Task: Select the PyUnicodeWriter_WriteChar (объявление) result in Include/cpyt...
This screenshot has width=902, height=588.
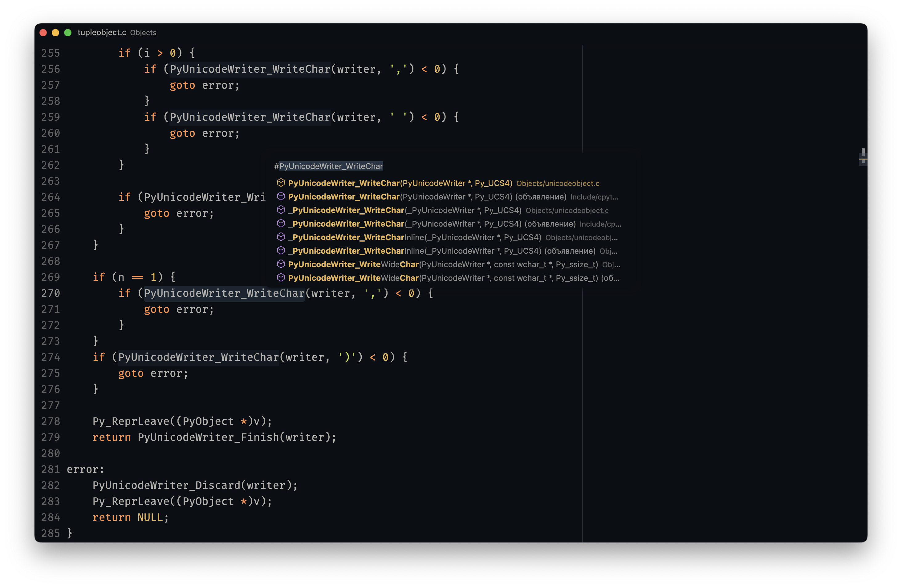Action: [x=447, y=197]
